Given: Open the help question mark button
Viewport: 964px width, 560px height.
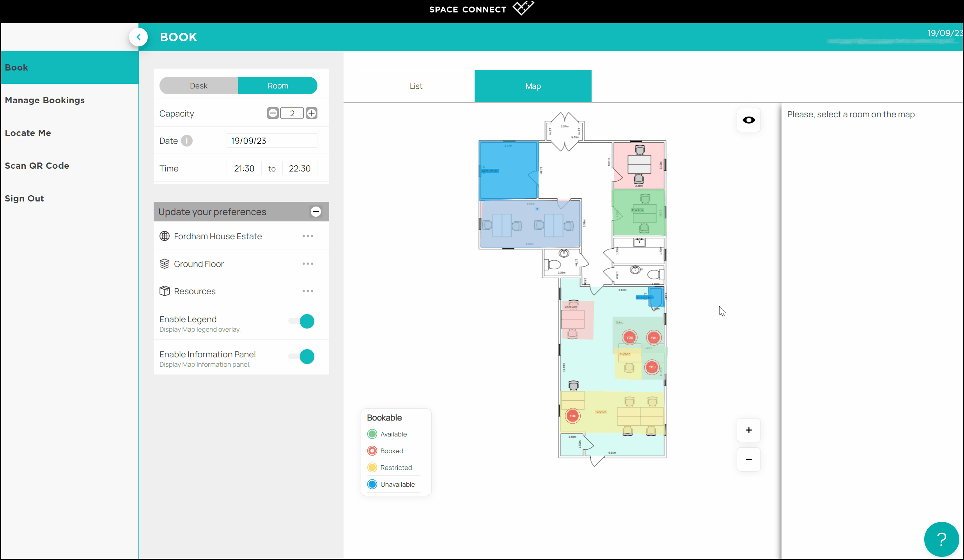Looking at the screenshot, I should (941, 539).
